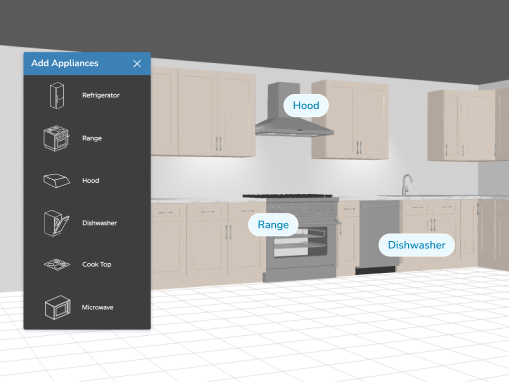Select the Dishwasher appliance icon
The image size is (509, 382).
point(56,223)
